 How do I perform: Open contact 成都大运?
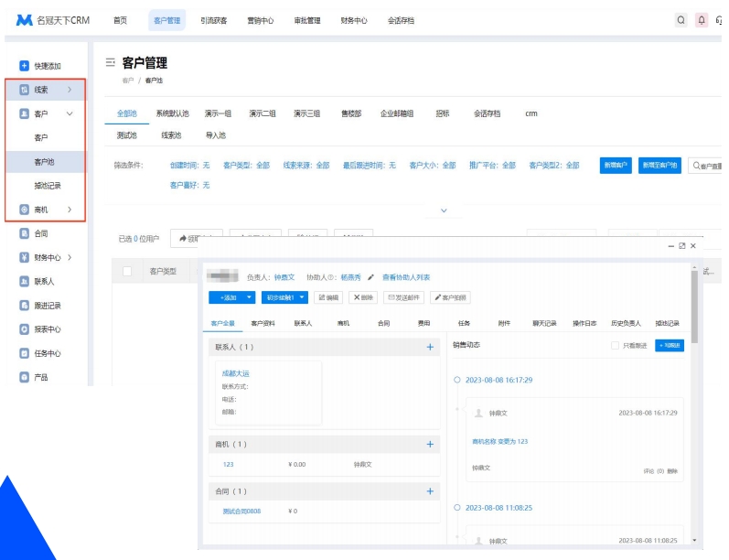click(x=236, y=373)
